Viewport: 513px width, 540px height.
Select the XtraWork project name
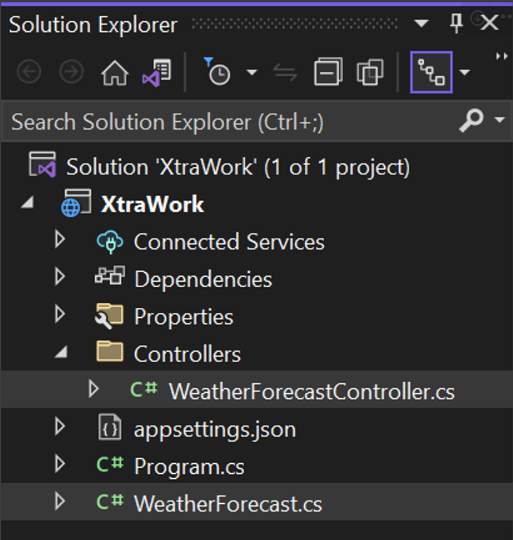[x=152, y=204]
